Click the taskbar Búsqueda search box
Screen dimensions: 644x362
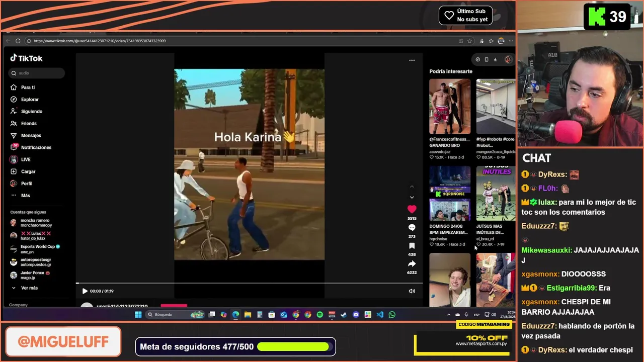coord(175,315)
